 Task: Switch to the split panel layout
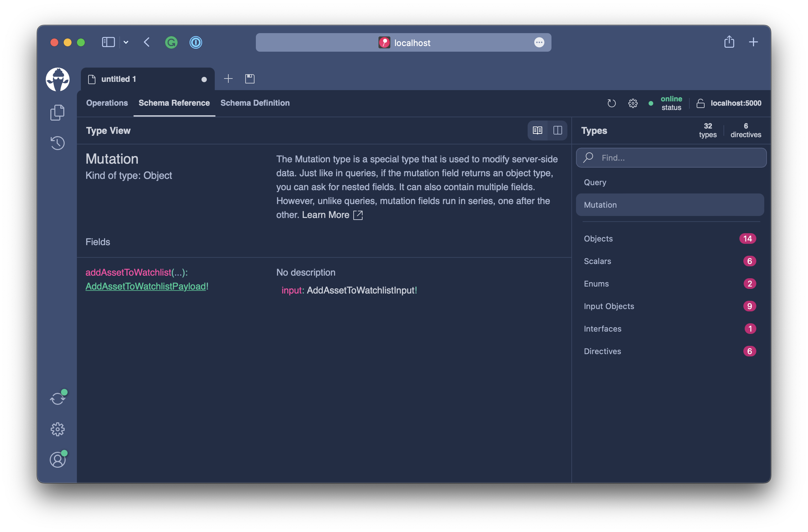click(x=557, y=130)
